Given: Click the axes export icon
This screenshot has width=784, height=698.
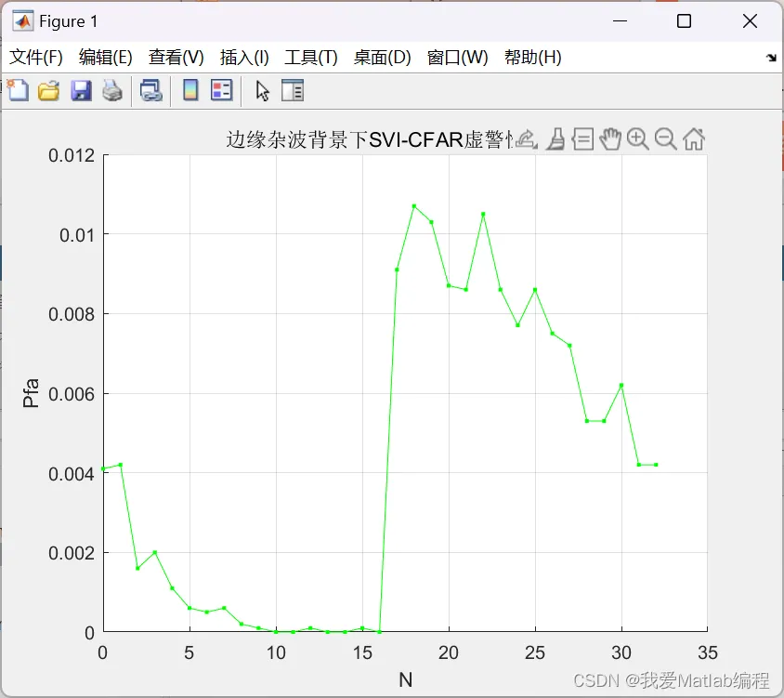Looking at the screenshot, I should (x=527, y=138).
